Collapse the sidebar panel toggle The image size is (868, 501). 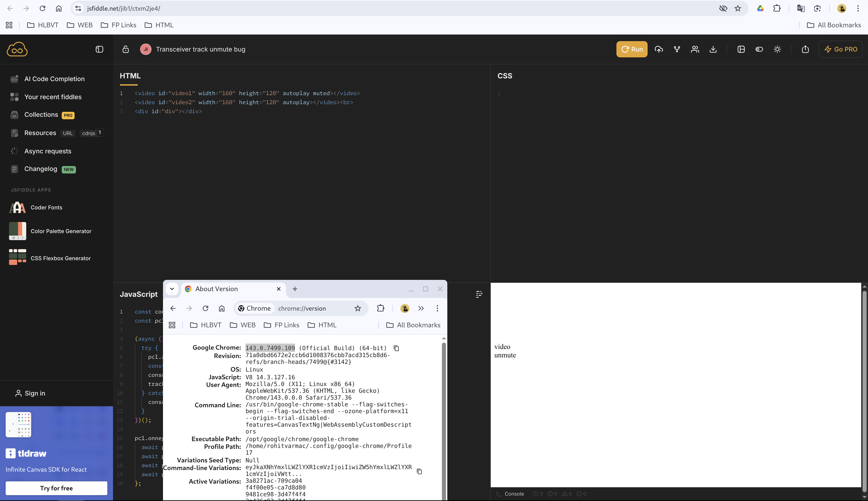coord(99,49)
